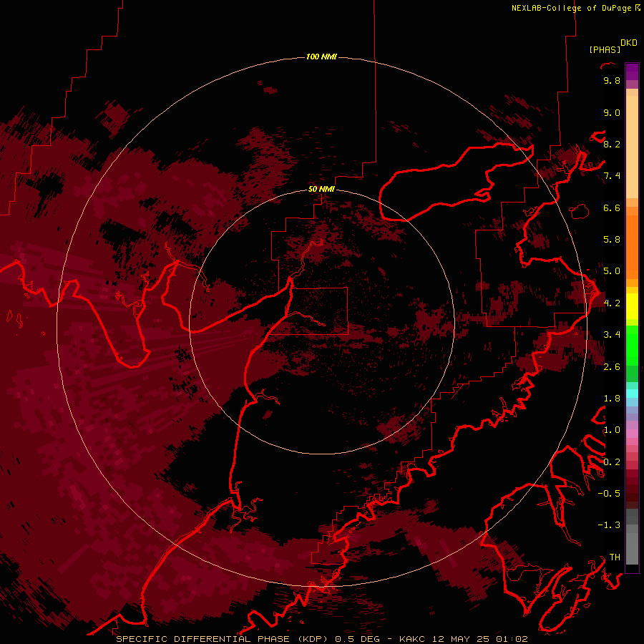Select the 6.6 value on color scale
644x644 pixels.
tap(612, 208)
